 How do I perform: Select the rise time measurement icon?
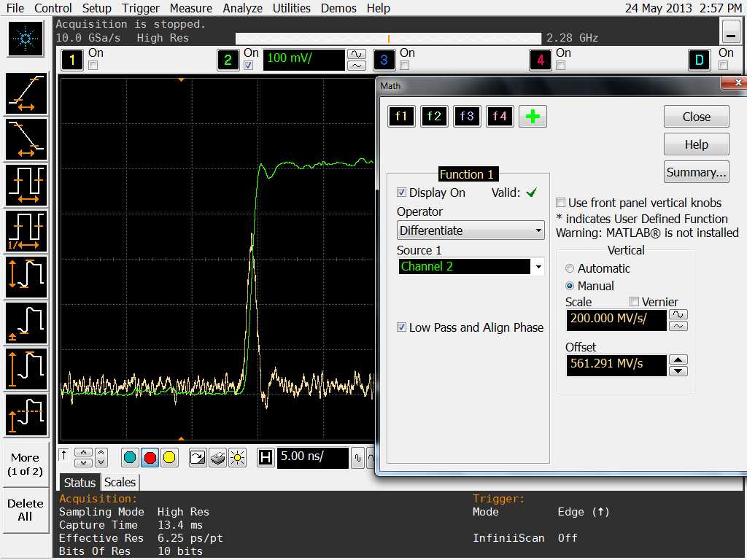[26, 93]
